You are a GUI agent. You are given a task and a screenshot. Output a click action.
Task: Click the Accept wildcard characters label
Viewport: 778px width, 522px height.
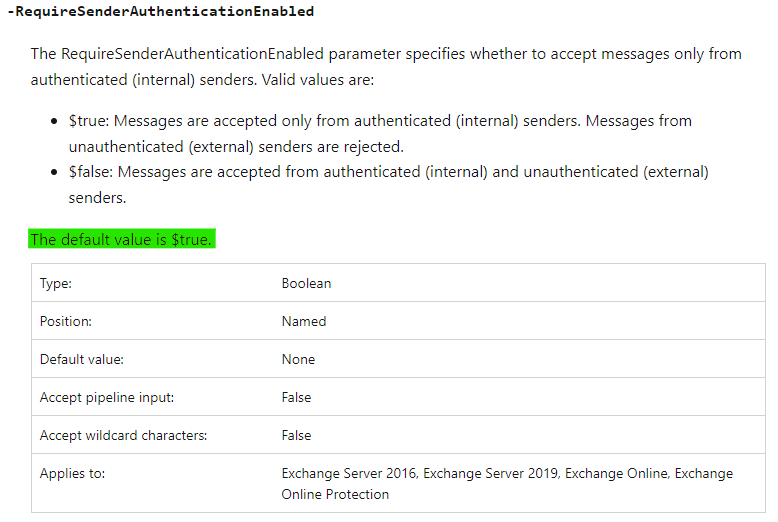click(x=123, y=435)
